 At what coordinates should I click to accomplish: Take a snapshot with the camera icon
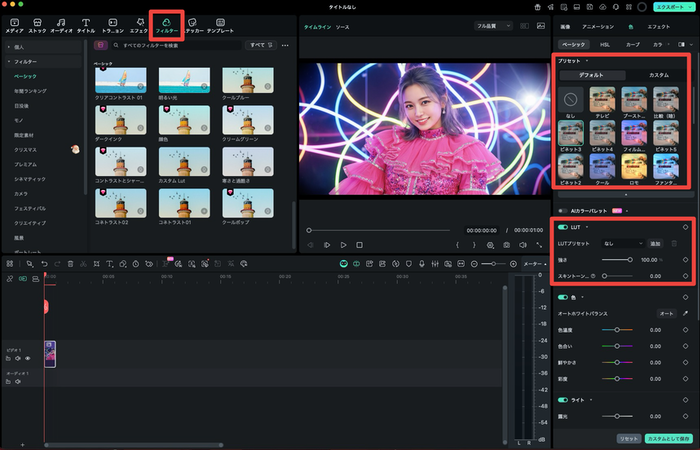[507, 244]
